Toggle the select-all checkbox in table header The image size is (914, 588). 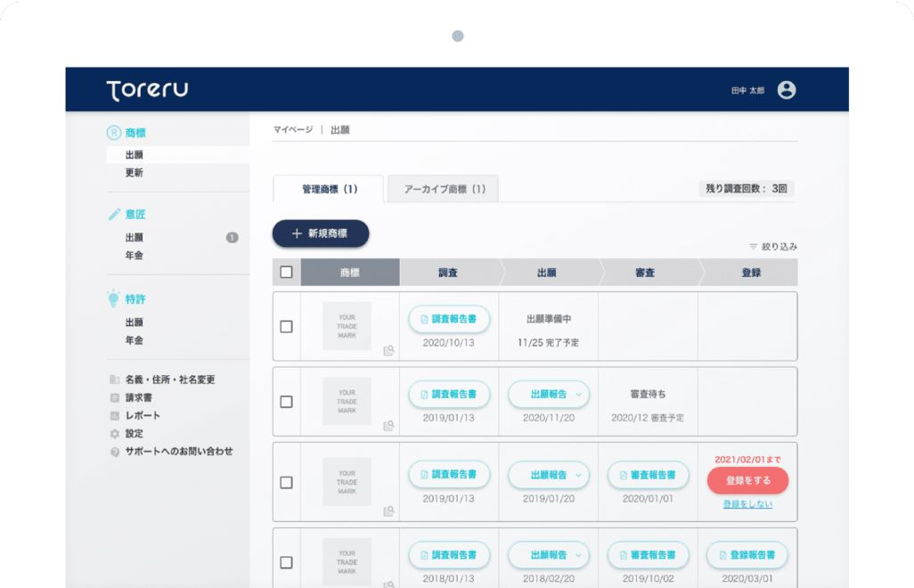(286, 272)
